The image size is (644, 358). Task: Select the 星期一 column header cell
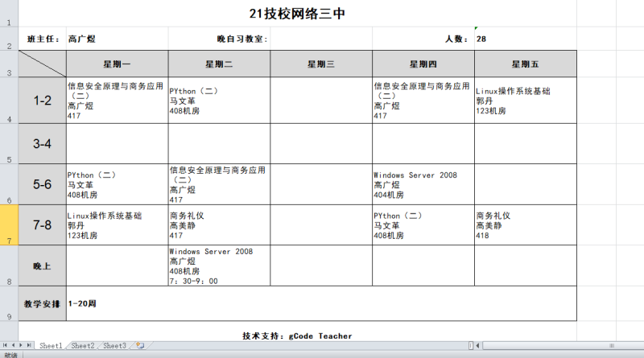[x=117, y=64]
